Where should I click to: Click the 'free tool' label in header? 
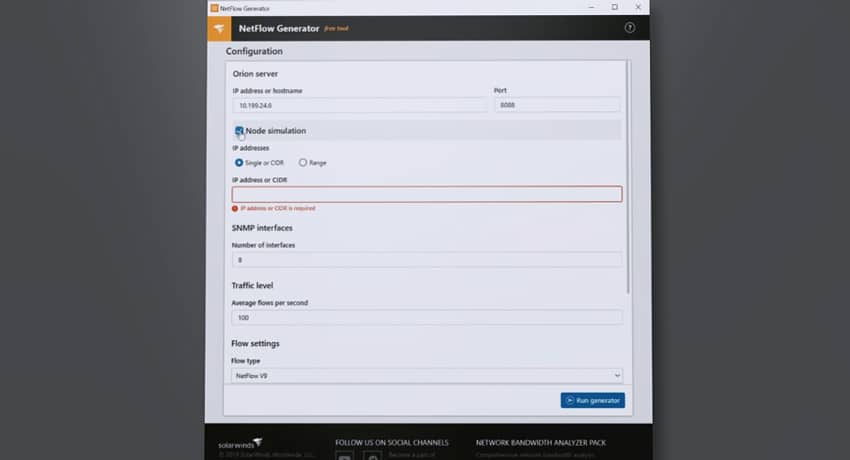coord(336,28)
